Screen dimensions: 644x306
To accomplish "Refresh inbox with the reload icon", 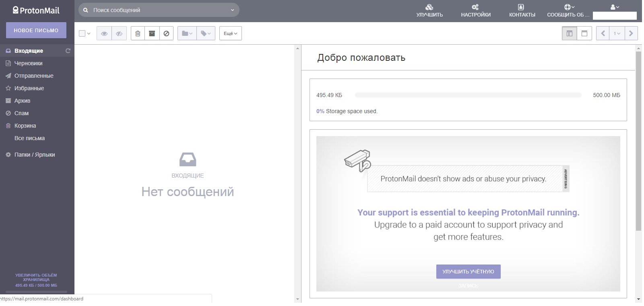I will pos(68,51).
